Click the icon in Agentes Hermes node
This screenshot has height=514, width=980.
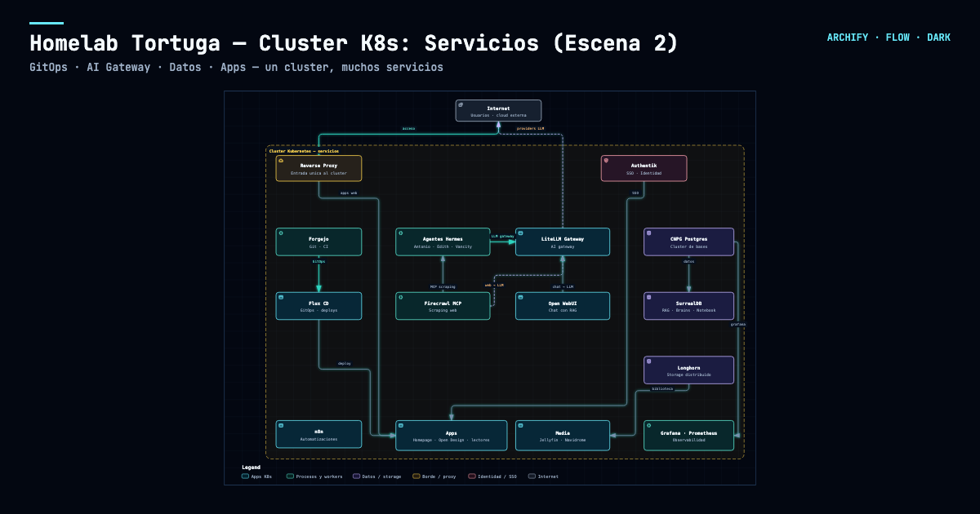pos(401,233)
